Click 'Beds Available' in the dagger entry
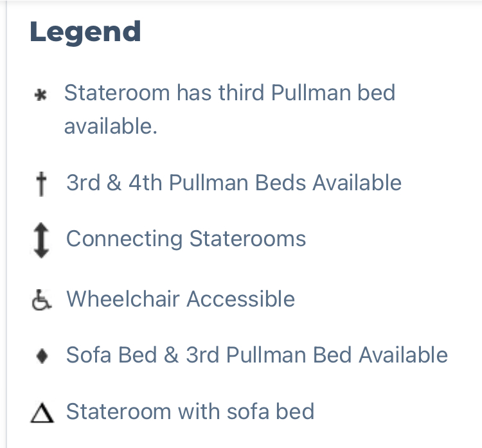The width and height of the screenshot is (482, 448). 328,183
